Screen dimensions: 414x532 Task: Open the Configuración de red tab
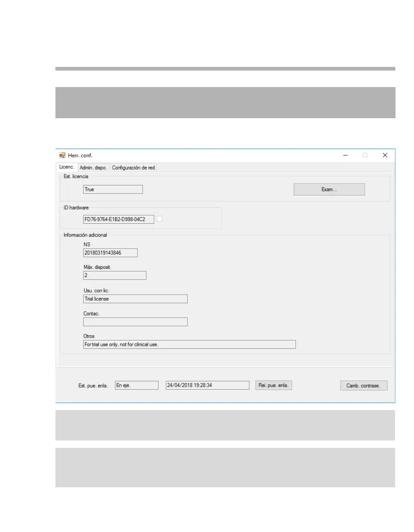coord(133,167)
